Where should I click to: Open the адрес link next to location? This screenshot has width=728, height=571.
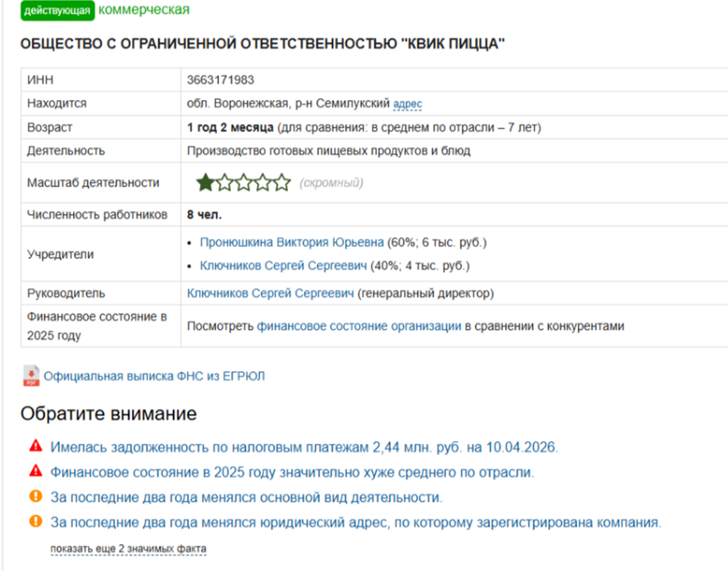click(x=407, y=104)
